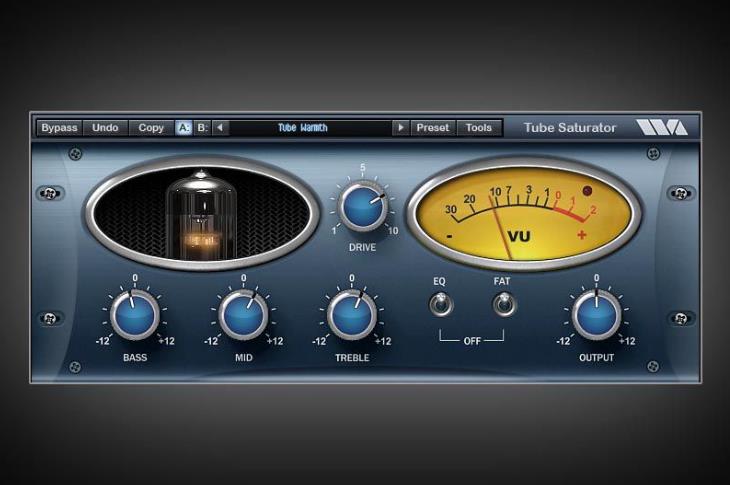
Task: Click the Waves logo icon
Action: pyautogui.click(x=662, y=128)
